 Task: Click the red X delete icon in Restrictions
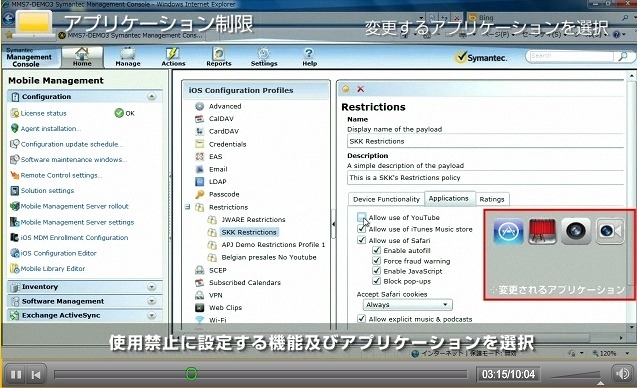[360, 89]
